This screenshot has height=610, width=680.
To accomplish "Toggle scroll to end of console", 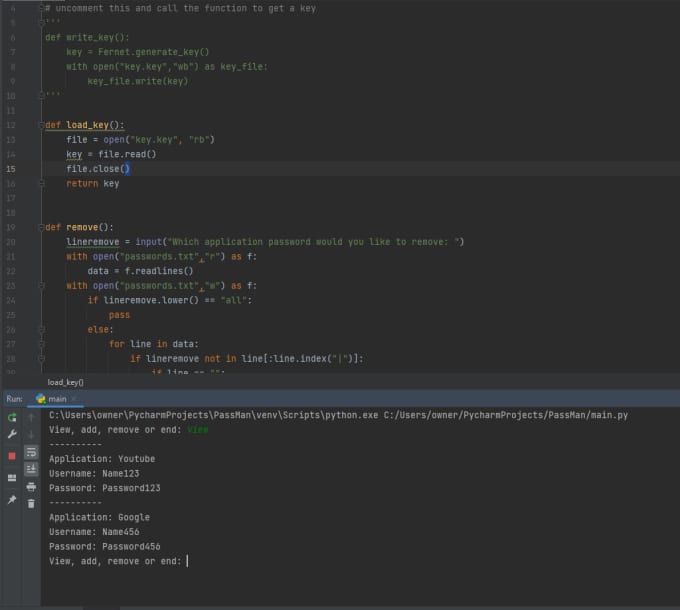I will [31, 469].
